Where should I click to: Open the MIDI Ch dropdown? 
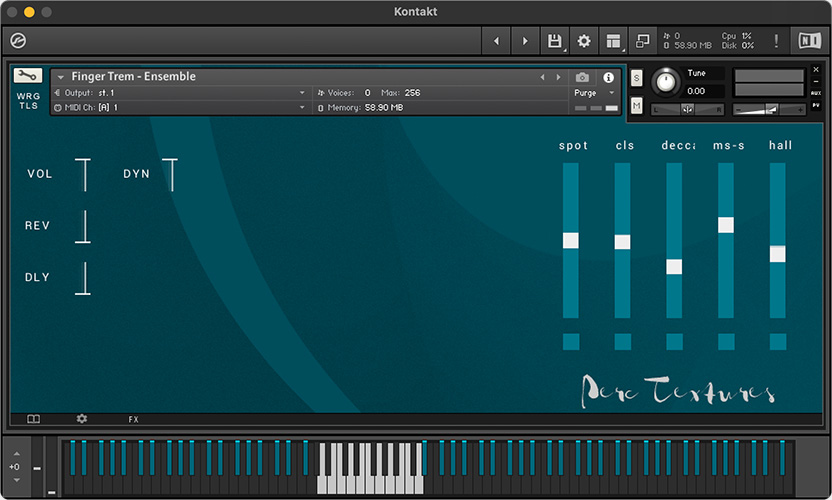click(x=180, y=107)
